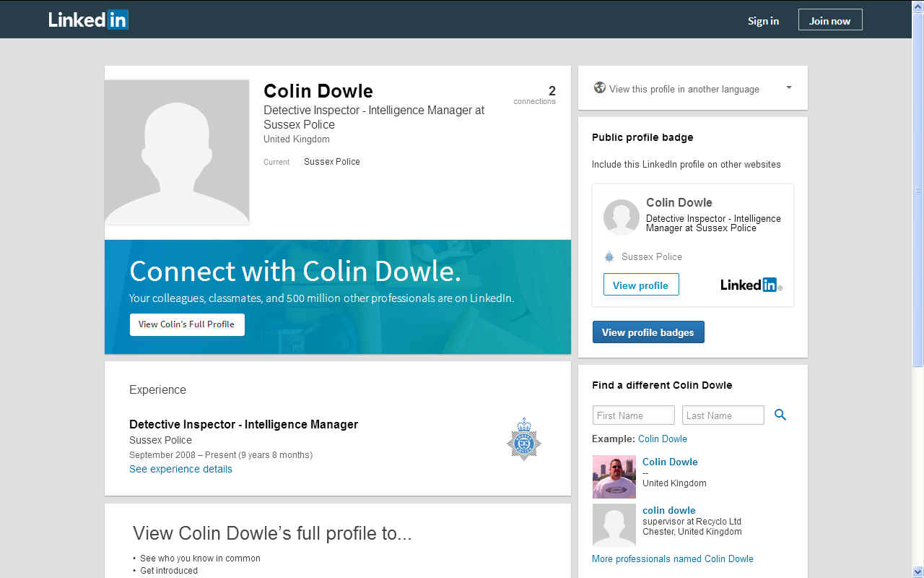Open the Sign in link
The image size is (924, 578).
coord(763,21)
